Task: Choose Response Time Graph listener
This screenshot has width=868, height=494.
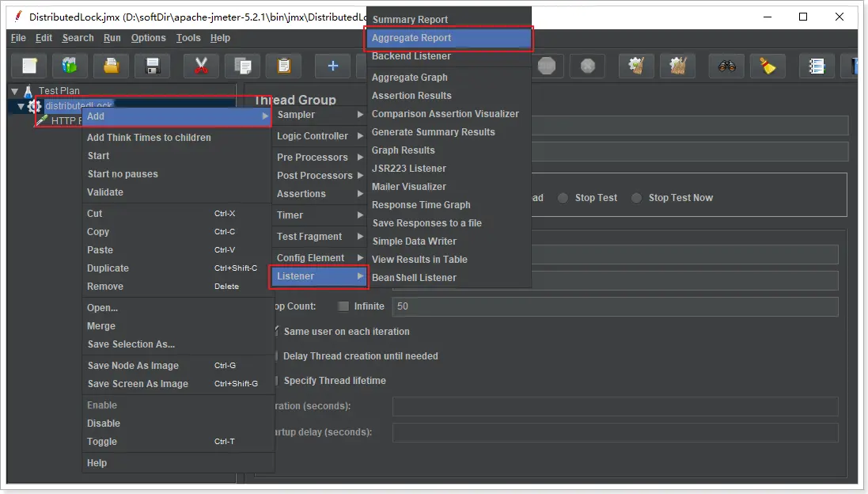Action: click(449, 205)
